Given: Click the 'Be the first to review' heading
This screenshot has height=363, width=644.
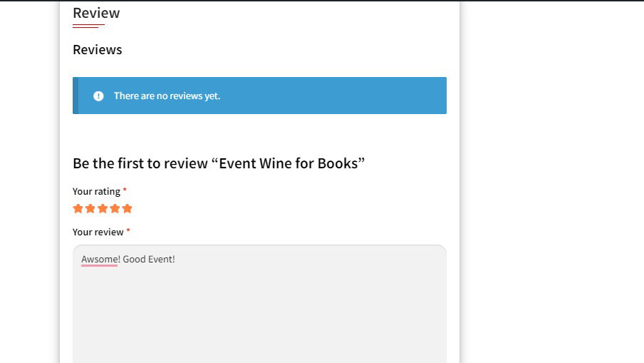Looking at the screenshot, I should click(x=219, y=163).
